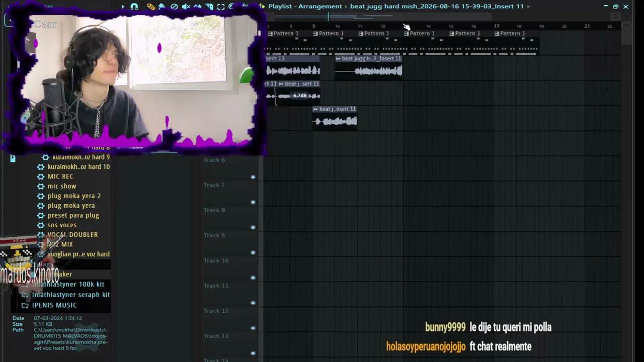
Task: Select preset kuraimokh..oz hard 9
Action: (x=81, y=157)
